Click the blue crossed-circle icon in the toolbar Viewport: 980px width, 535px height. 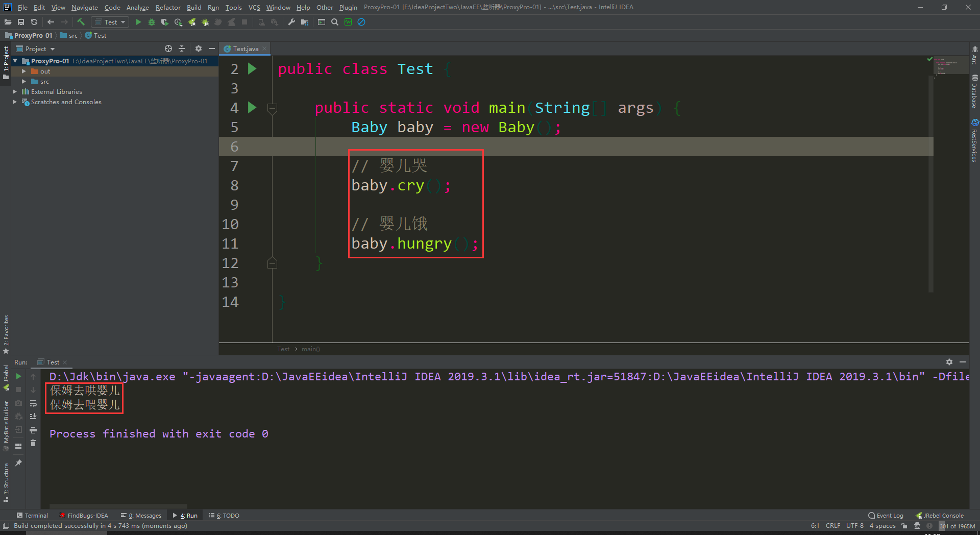[361, 22]
